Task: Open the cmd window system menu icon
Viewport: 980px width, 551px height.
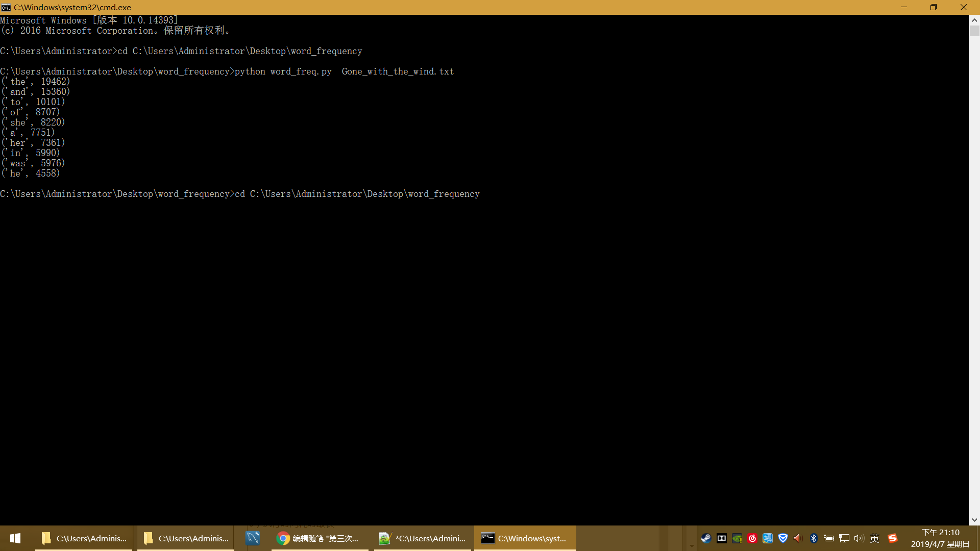Action: pos(6,7)
